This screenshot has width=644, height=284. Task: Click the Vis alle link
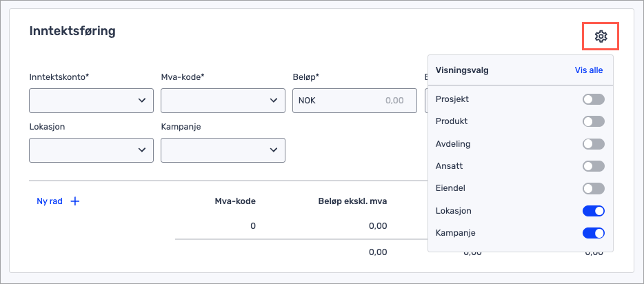pos(589,70)
